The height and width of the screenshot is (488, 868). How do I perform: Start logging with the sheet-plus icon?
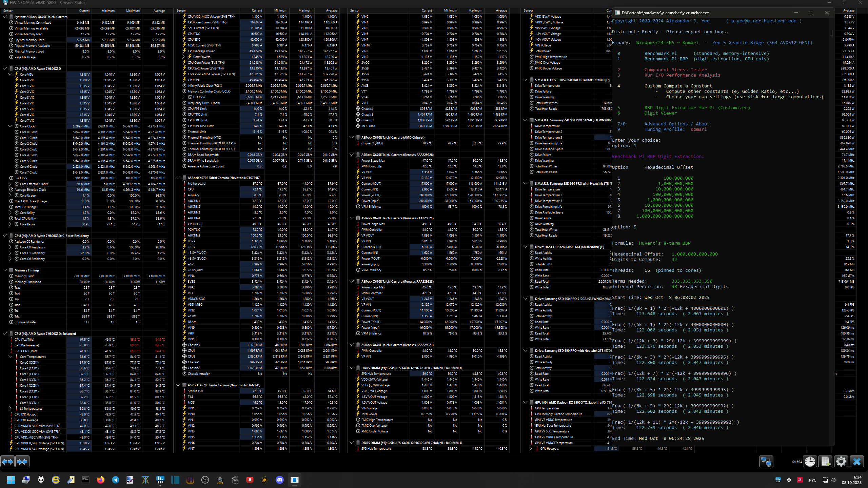(825, 461)
